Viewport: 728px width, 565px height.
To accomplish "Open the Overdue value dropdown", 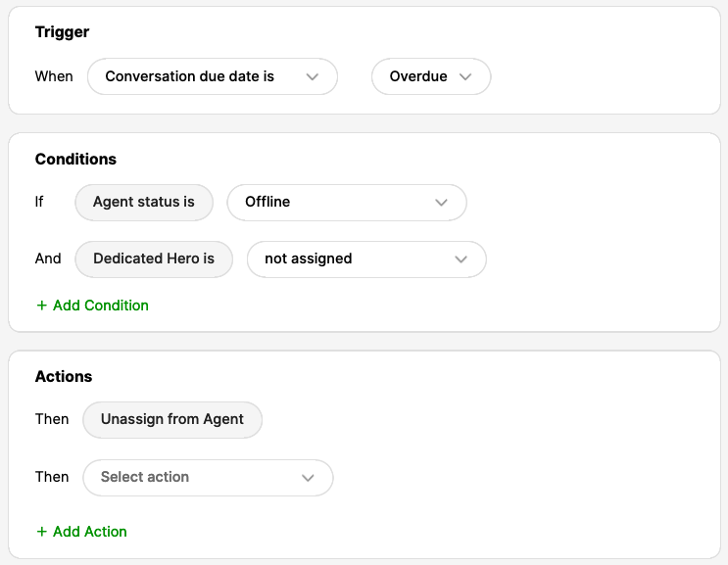I will [431, 76].
